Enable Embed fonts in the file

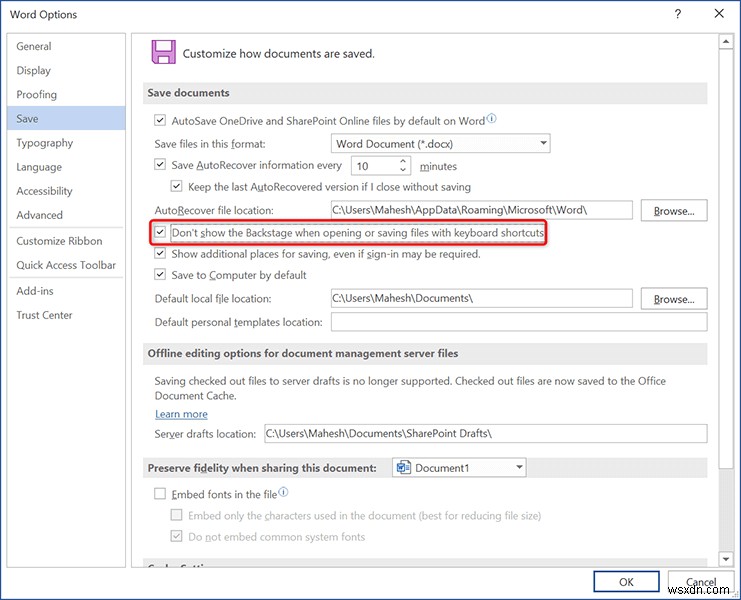[160, 494]
